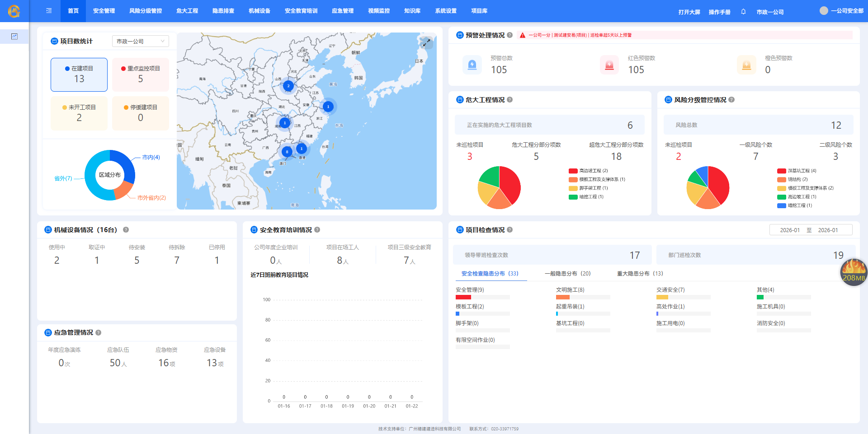
Task: Toggle 高边坡工程 legend in 危大工程 chart
Action: 588,171
